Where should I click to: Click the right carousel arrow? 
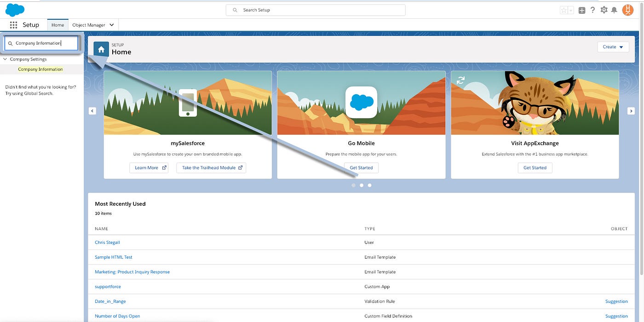[x=631, y=111]
